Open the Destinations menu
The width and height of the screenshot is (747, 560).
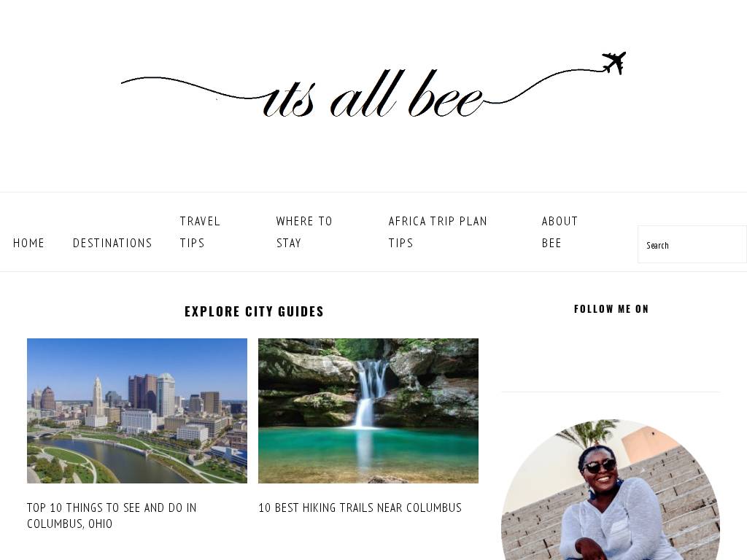point(112,243)
